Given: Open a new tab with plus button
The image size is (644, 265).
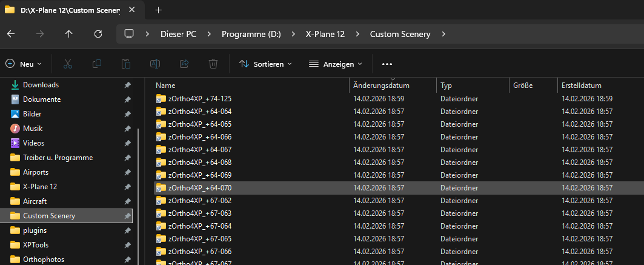Looking at the screenshot, I should coord(159,10).
